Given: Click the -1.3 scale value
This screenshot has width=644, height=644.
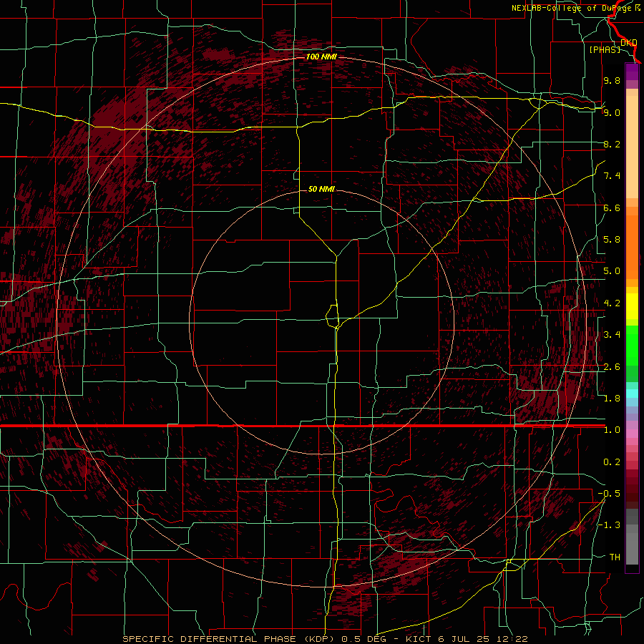Looking at the screenshot, I should pyautogui.click(x=609, y=525).
